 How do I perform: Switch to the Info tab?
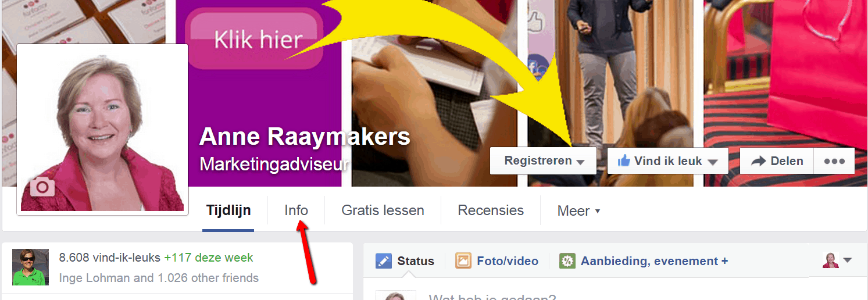coord(296,210)
